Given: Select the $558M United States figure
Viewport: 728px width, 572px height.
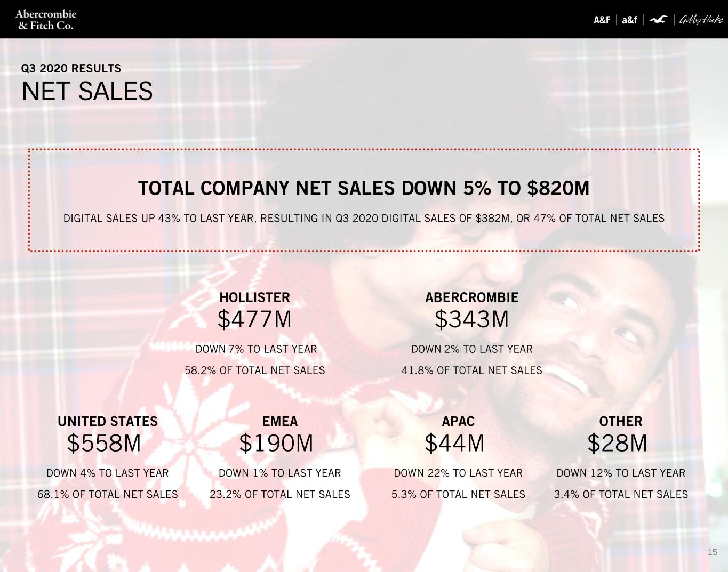Looking at the screenshot, I should click(x=104, y=443).
